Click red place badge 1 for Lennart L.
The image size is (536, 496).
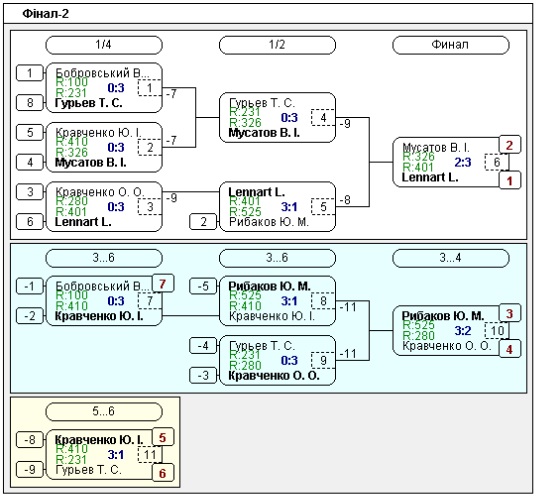pos(510,180)
